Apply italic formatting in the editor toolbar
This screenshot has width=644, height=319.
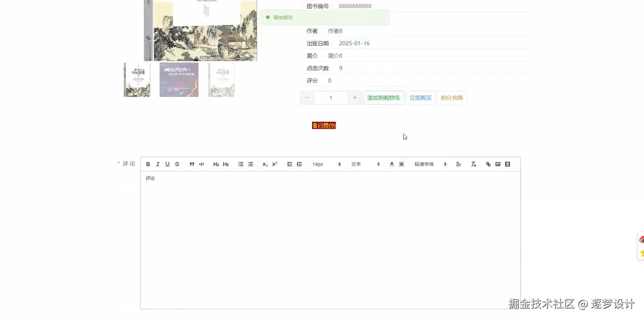(158, 164)
